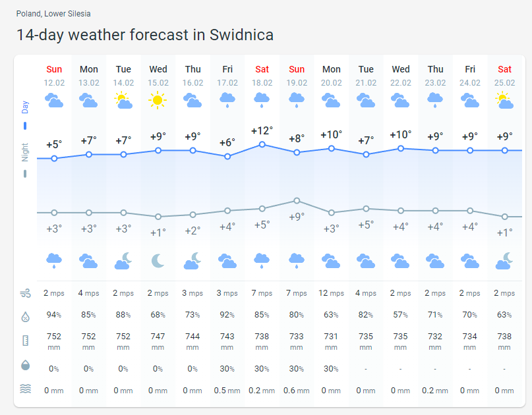The image size is (532, 415).
Task: Click the Poland, Lower Silesia breadcrumb
Action: [x=53, y=14]
